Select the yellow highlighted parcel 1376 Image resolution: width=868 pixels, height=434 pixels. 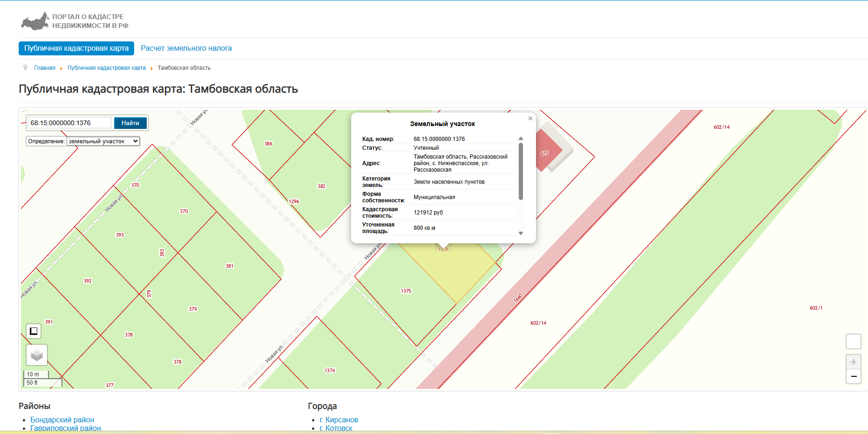[452, 270]
